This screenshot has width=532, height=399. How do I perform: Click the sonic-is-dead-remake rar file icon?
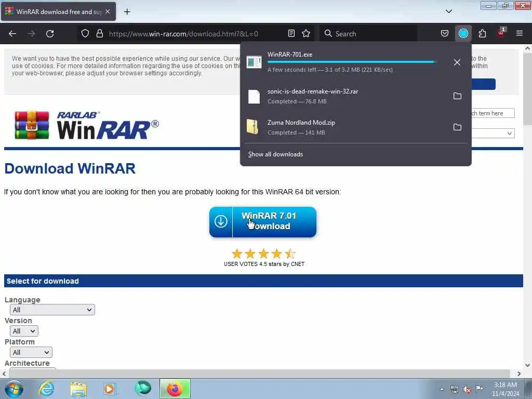click(254, 96)
